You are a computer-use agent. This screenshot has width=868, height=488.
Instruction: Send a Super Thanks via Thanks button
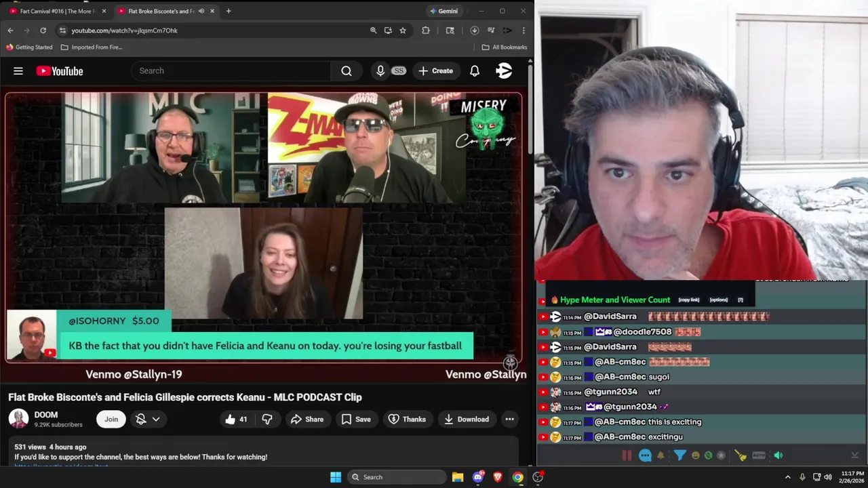point(407,419)
